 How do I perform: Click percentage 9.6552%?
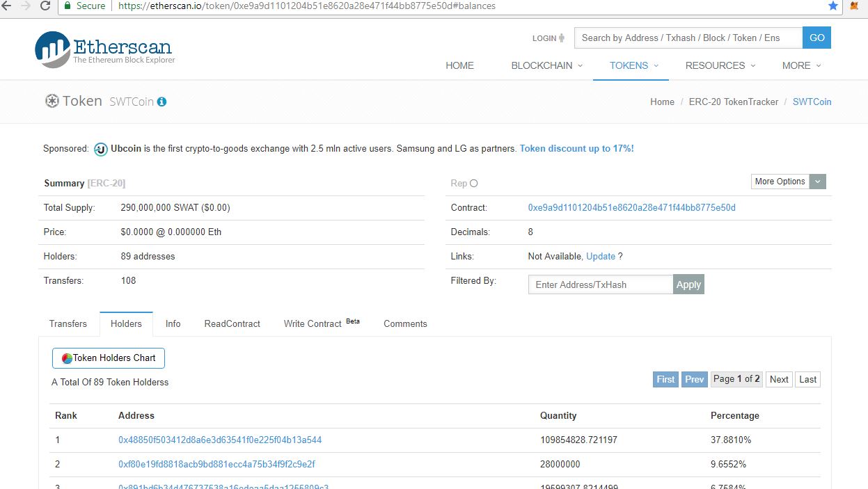(x=728, y=465)
